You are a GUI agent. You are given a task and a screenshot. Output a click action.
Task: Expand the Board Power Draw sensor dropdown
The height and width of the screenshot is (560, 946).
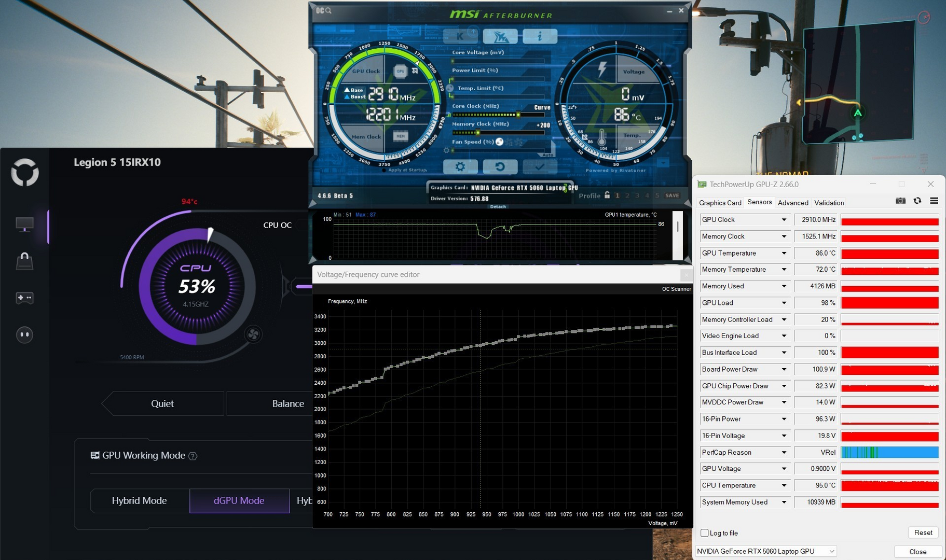click(x=784, y=369)
